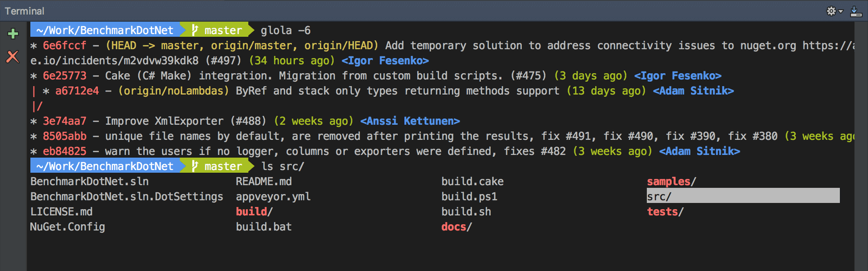The height and width of the screenshot is (271, 868).
Task: Click the highlighted src/ directory entry
Action: [743, 196]
